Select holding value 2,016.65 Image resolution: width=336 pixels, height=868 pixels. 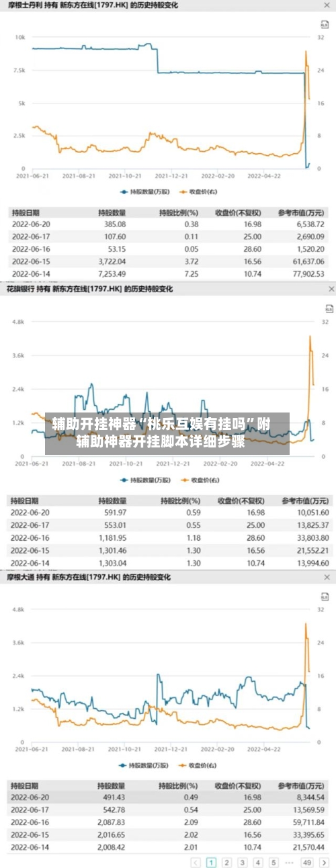(112, 835)
